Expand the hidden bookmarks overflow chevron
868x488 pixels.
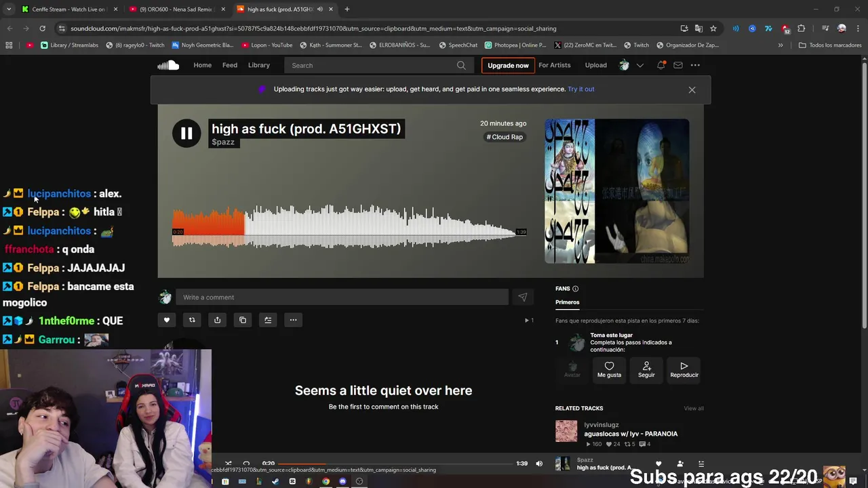[781, 45]
